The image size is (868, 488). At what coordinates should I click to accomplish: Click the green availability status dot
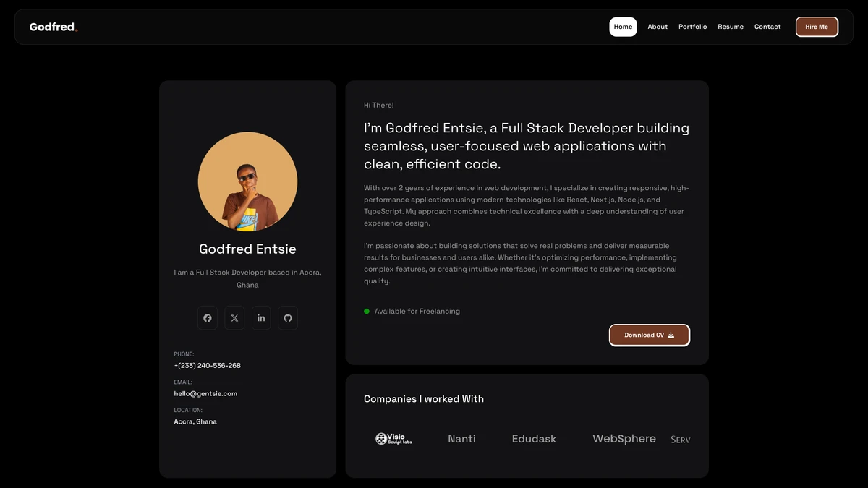point(367,312)
